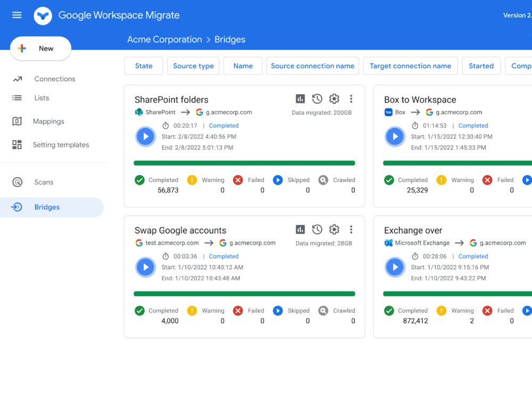This screenshot has width=532, height=399.
Task: Click Failed icon in SharePoint folders card
Action: click(238, 180)
